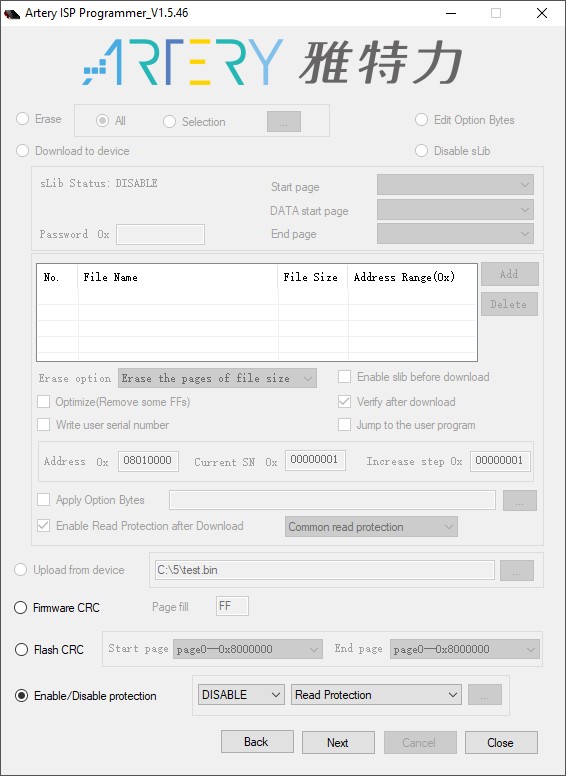Click browse button beside upload file path

point(517,570)
